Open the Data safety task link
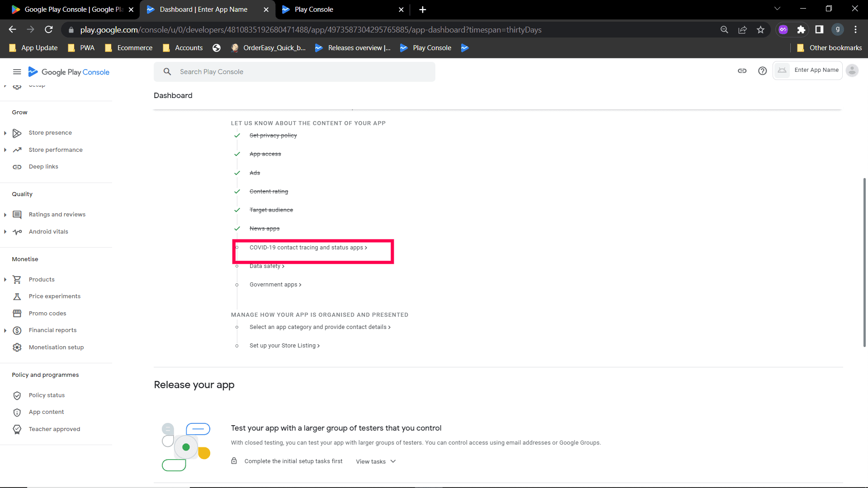Screen dimensions: 868x488 pyautogui.click(x=267, y=266)
